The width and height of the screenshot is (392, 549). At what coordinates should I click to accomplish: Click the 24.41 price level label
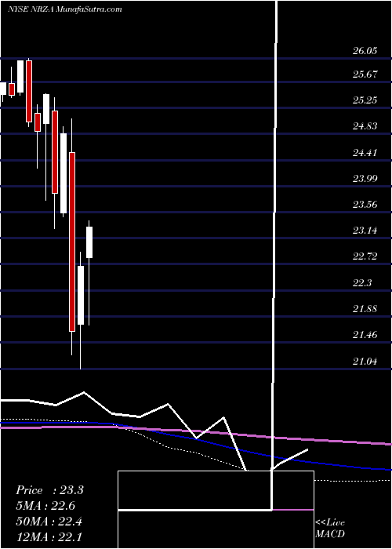click(365, 153)
